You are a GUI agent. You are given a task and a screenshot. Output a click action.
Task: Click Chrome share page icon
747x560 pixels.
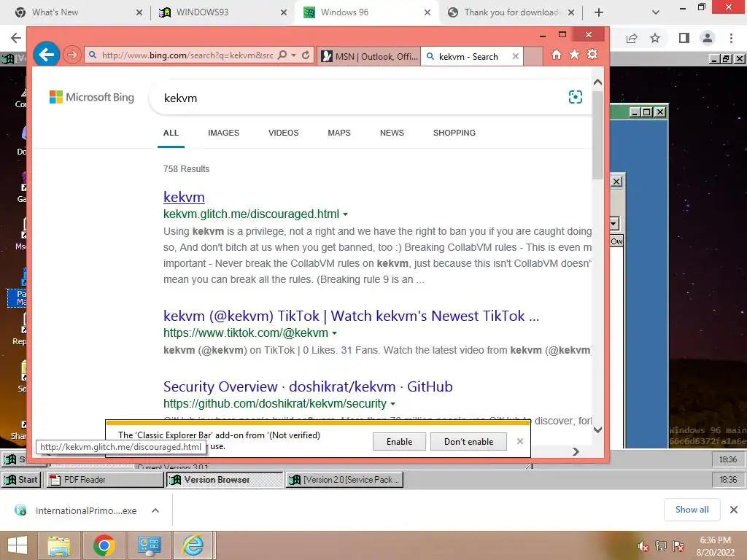click(632, 38)
